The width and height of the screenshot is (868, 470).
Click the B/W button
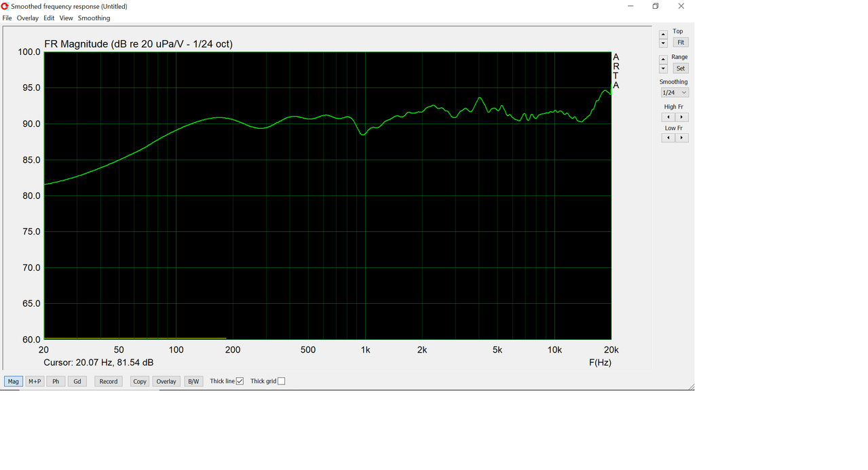[x=193, y=381]
